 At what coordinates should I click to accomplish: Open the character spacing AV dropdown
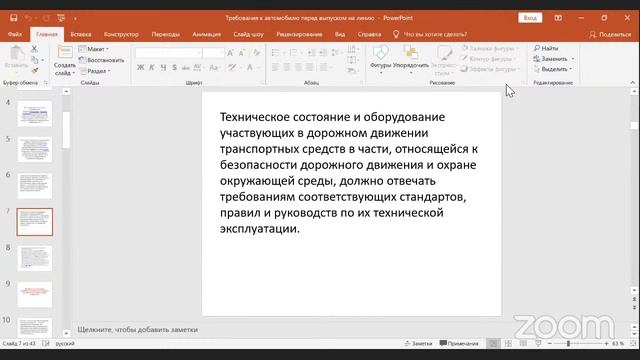pos(198,67)
